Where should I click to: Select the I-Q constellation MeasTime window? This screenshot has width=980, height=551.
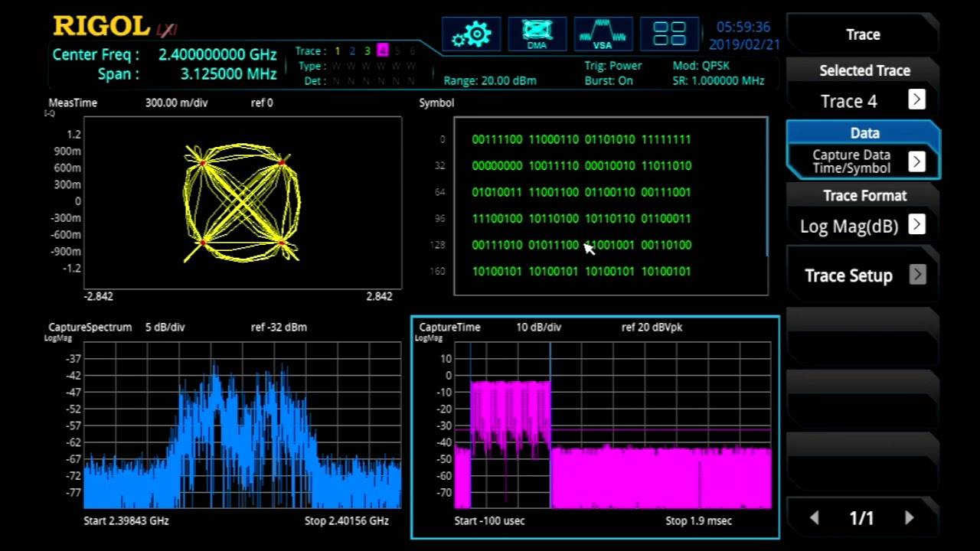[x=243, y=203]
